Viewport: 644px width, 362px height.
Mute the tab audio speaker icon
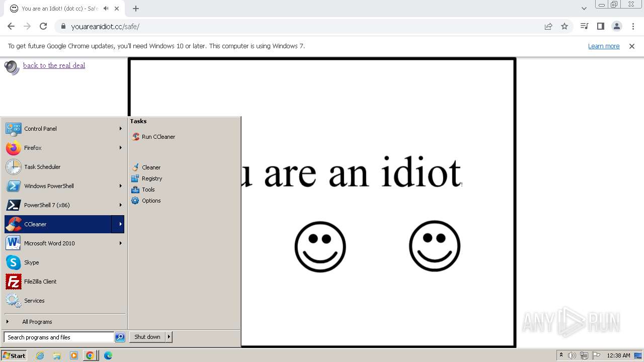pyautogui.click(x=106, y=9)
